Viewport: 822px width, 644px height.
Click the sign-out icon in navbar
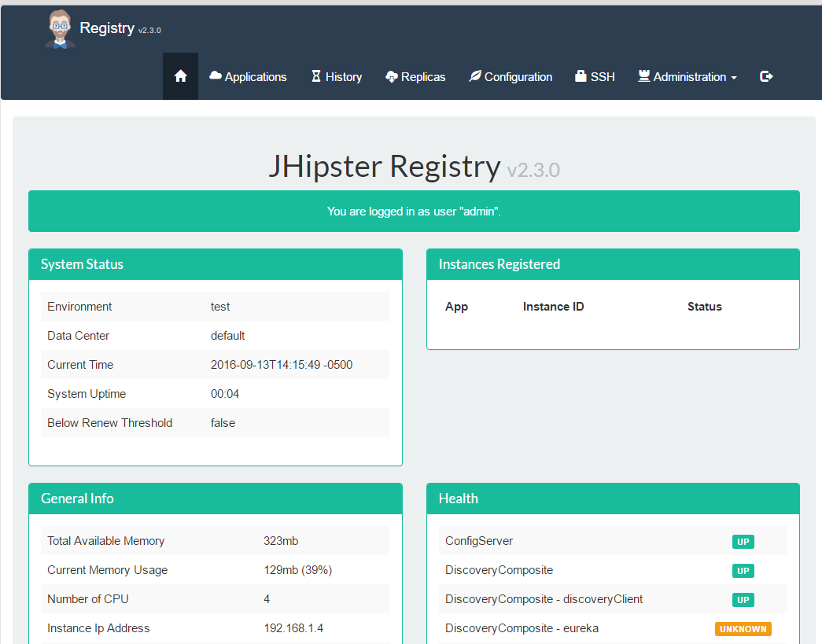pos(766,76)
